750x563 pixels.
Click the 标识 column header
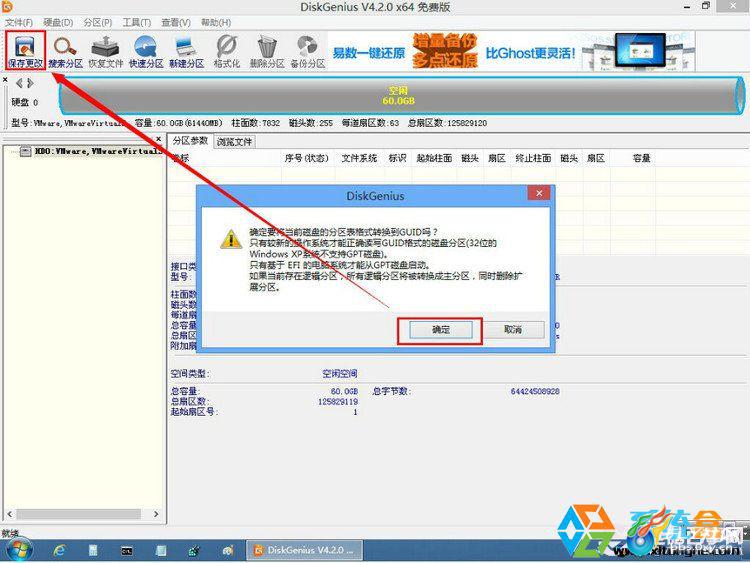(397, 158)
